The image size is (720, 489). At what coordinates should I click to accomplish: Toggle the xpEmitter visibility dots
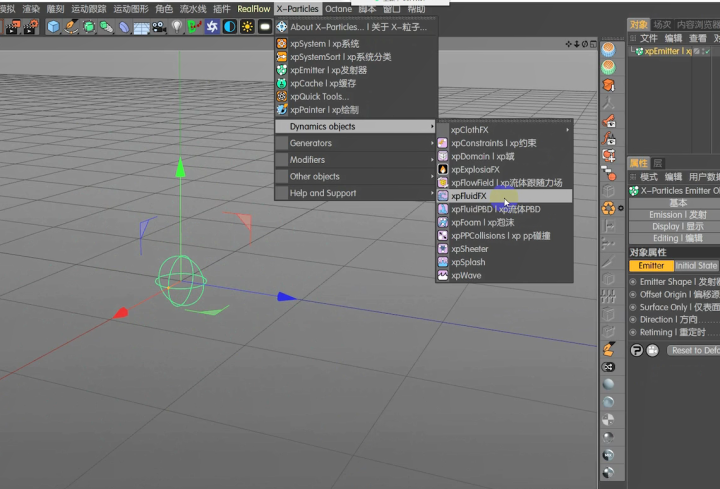pos(703,51)
